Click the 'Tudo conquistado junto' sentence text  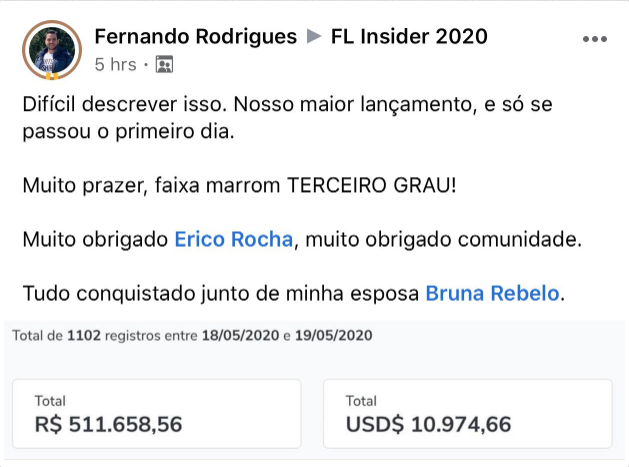[294, 293]
